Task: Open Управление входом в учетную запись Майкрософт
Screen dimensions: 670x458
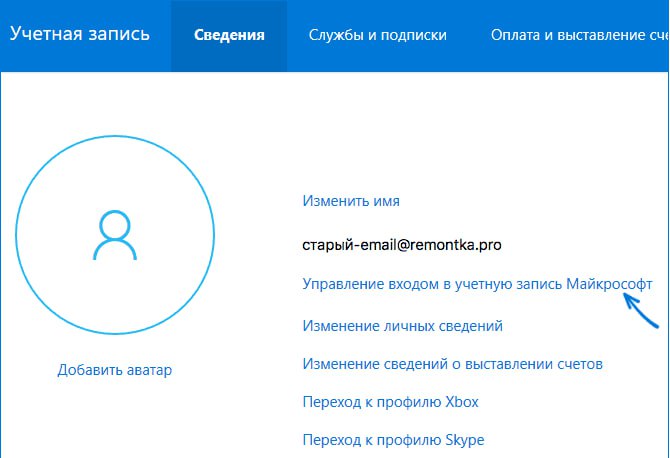Action: coord(477,284)
